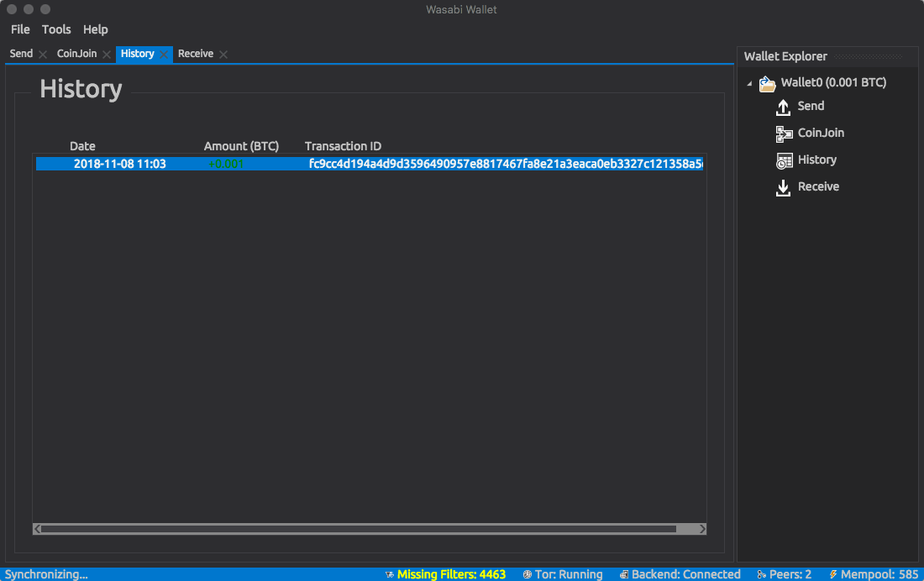Click the Mempool: 585 status text
This screenshot has height=581, width=924.
pyautogui.click(x=879, y=574)
